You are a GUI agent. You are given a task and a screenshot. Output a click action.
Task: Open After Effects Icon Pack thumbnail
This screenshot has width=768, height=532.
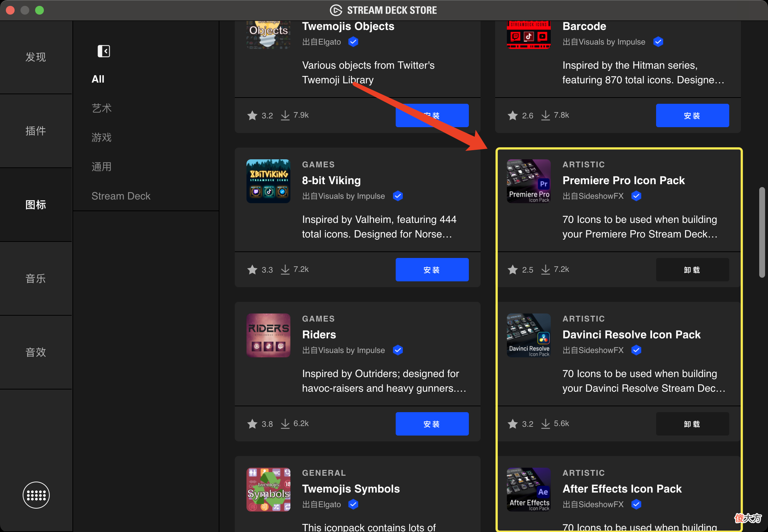(x=529, y=490)
